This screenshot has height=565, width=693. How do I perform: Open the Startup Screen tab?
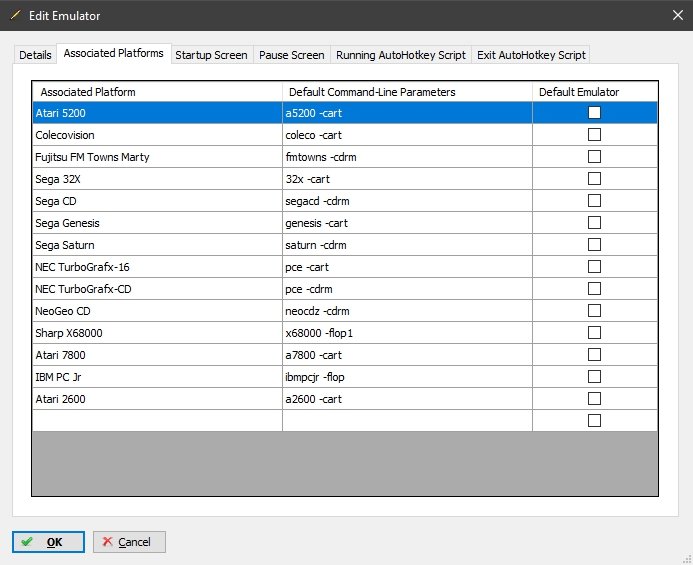tap(211, 55)
